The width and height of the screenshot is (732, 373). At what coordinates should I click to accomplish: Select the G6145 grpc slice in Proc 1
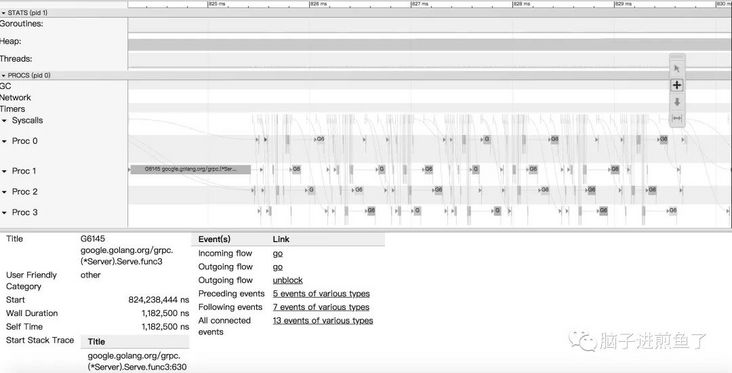coord(190,169)
